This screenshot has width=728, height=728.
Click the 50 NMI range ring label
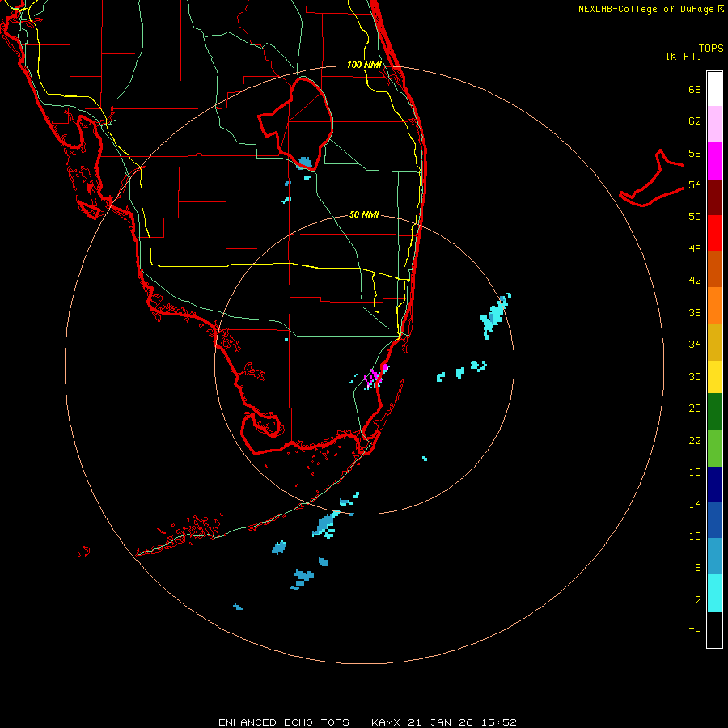[x=364, y=214]
